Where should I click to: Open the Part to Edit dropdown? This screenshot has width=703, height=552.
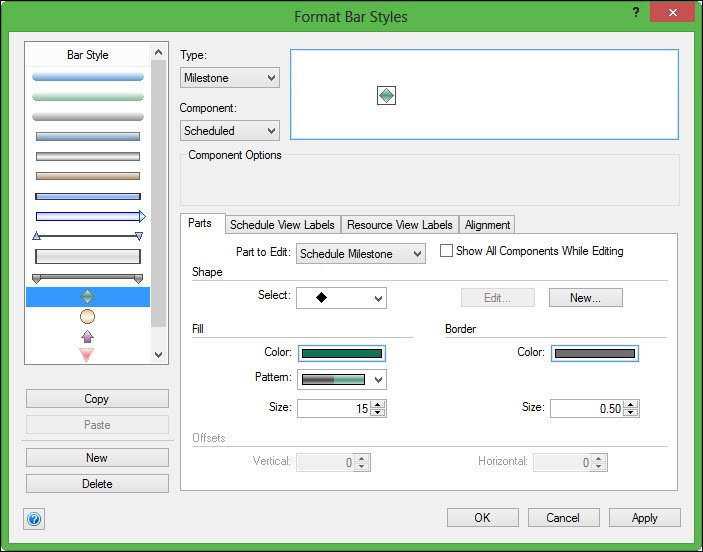coord(361,254)
